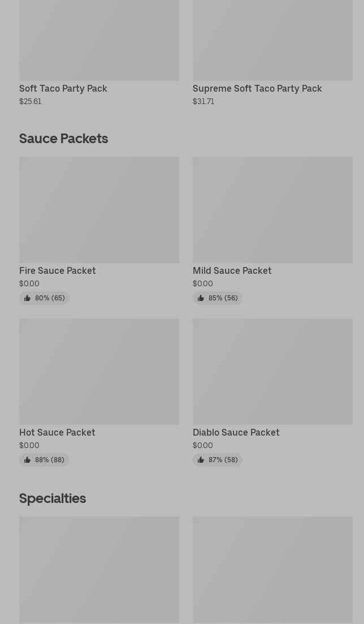Screen dimensions: 364x624
Task: Open the Soft Taco Party Pack image
Action: click(x=99, y=40)
